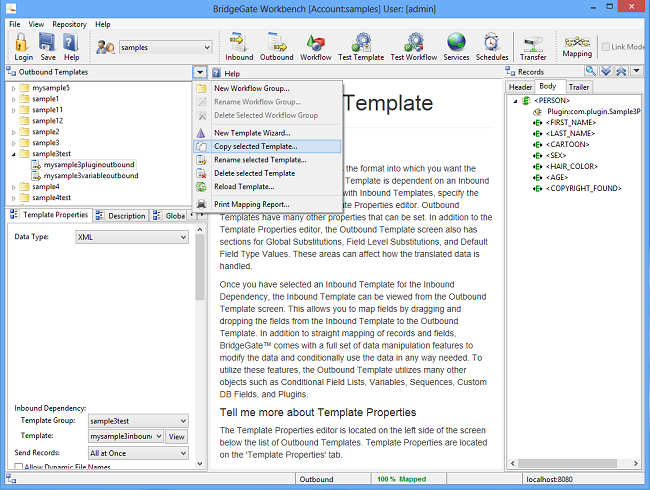Select the Plugin:com.plugin.Sample3P node

click(594, 112)
